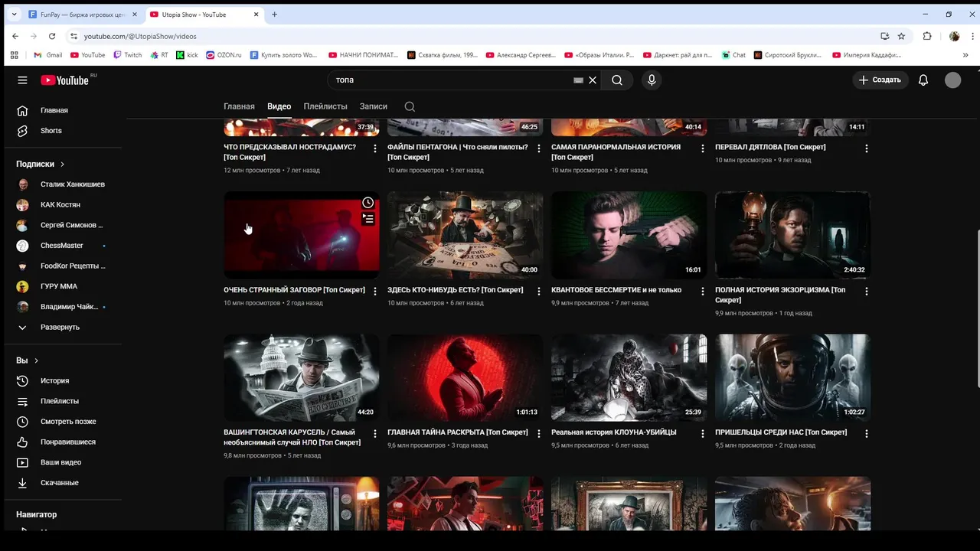Play ГЛАВНАЯ ТАЙНА РАСКРЫТА video thumbnail
Viewport: 980px width, 551px height.
pos(465,377)
